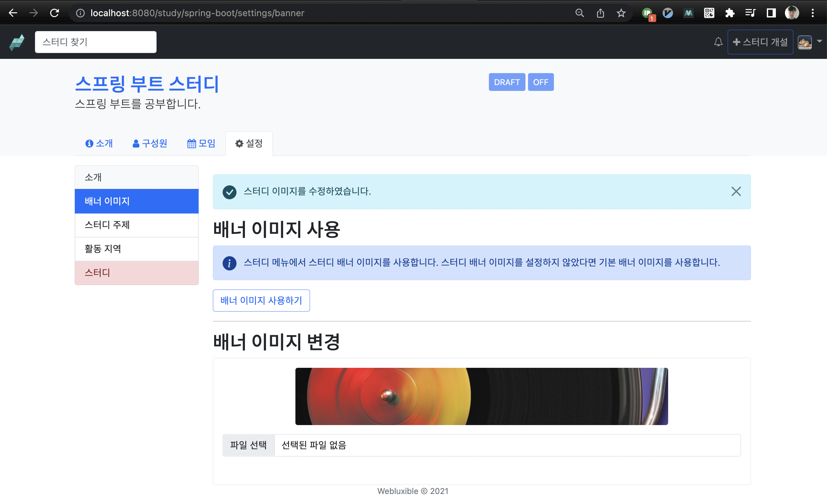
Task: Open the QR code extension icon
Action: [709, 13]
